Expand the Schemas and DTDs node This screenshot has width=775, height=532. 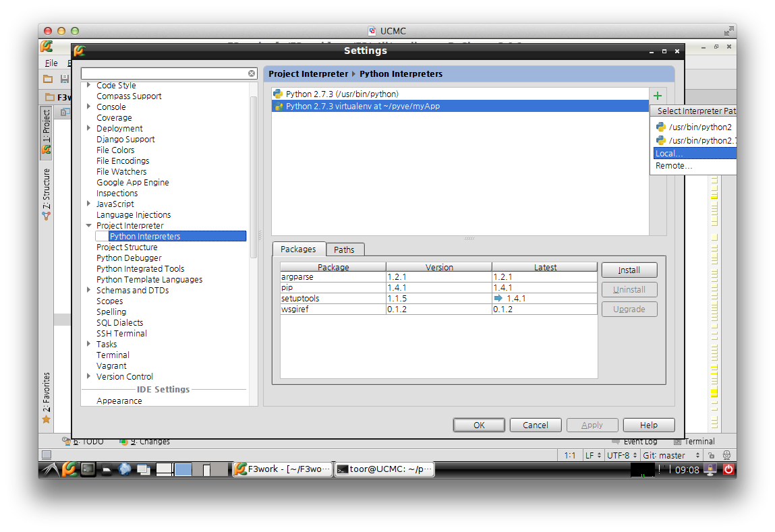click(x=88, y=290)
